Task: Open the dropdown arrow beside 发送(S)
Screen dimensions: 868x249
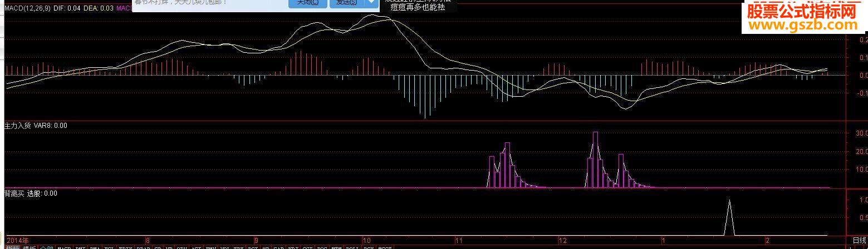Action: [x=371, y=3]
